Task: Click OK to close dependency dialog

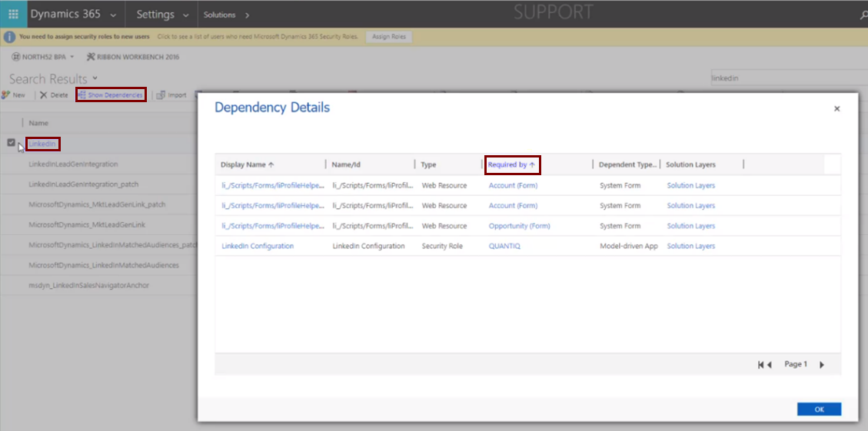Action: tap(820, 409)
